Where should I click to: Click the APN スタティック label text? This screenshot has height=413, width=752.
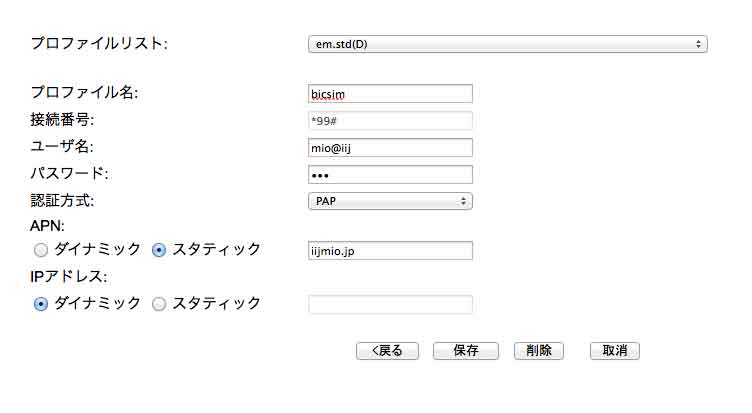pos(216,249)
